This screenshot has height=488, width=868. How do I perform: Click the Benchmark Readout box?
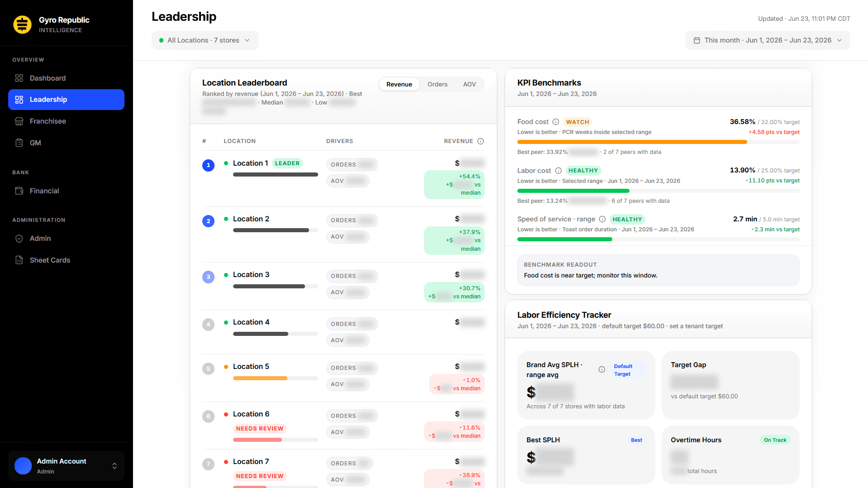coord(658,270)
